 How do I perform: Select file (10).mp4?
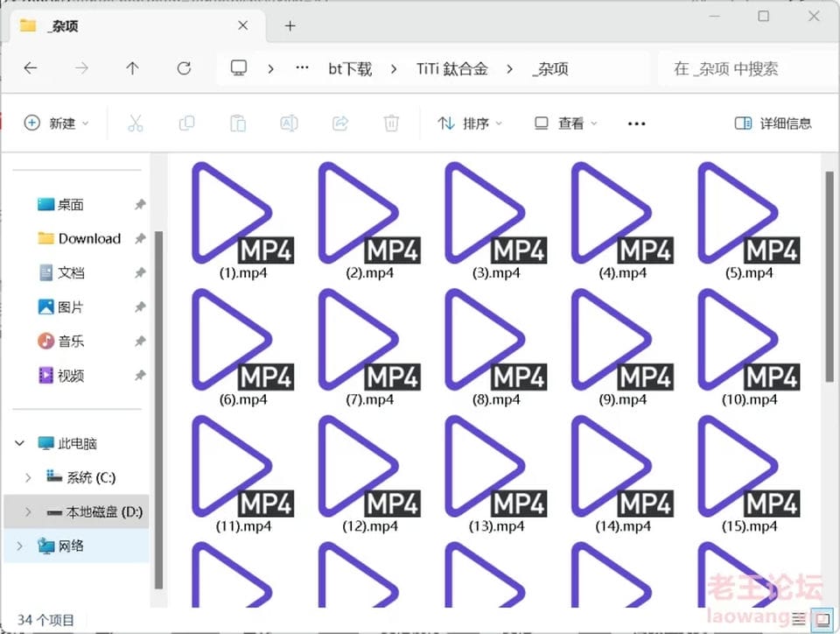tap(749, 347)
